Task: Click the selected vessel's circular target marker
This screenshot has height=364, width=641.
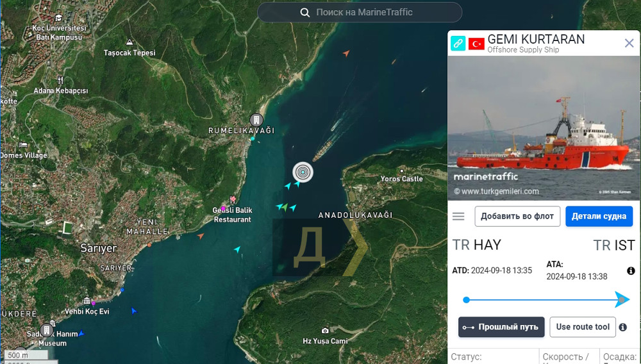Action: [x=303, y=172]
